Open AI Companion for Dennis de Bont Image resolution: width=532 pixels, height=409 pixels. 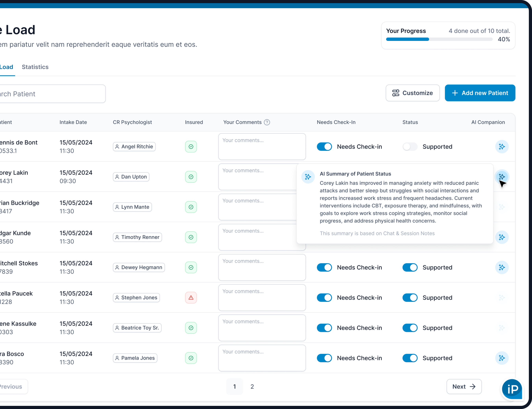[x=502, y=146]
